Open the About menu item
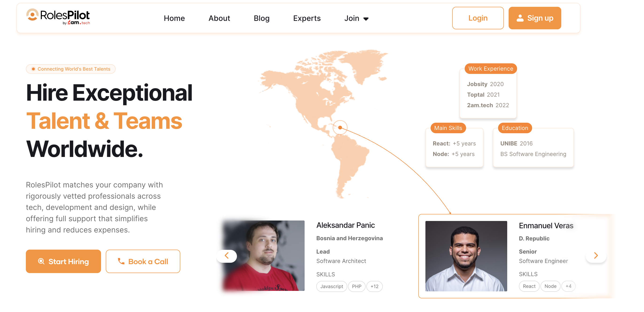Viewport: 644px width, 312px height. [219, 18]
